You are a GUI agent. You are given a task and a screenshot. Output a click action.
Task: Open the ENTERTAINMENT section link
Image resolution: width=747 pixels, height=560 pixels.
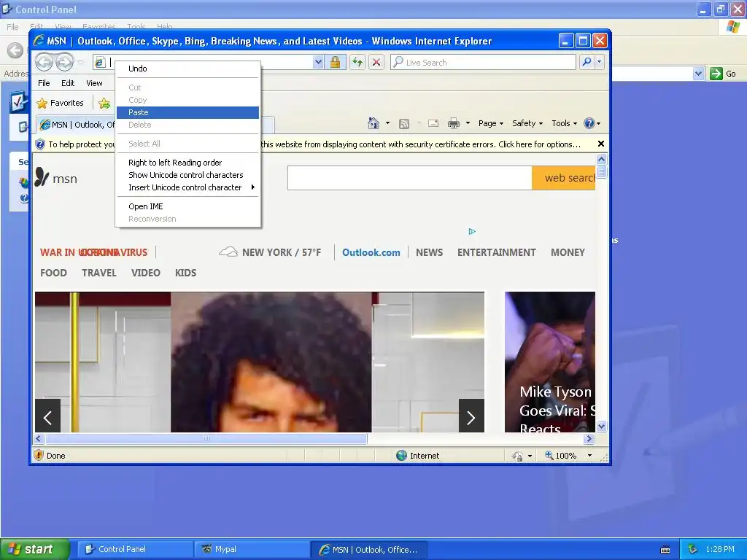(496, 252)
